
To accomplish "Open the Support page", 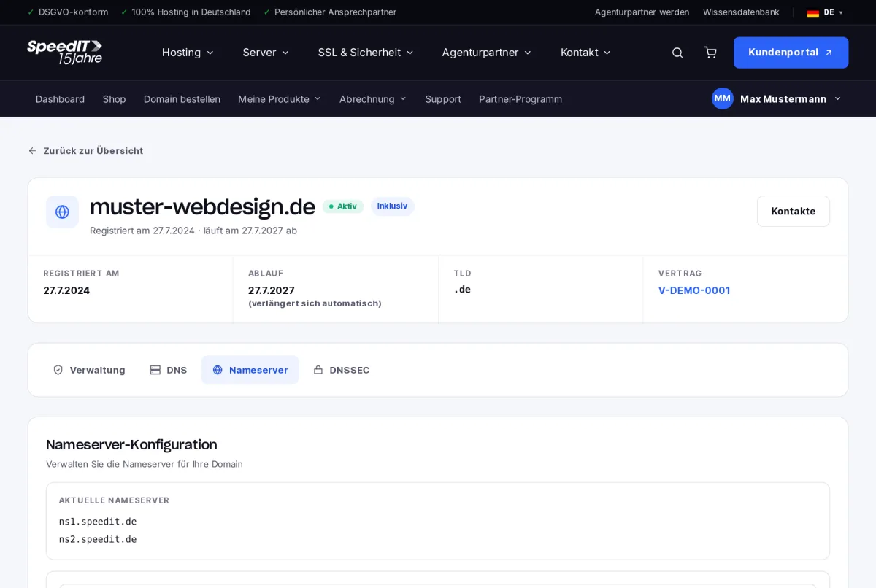I will 443,99.
